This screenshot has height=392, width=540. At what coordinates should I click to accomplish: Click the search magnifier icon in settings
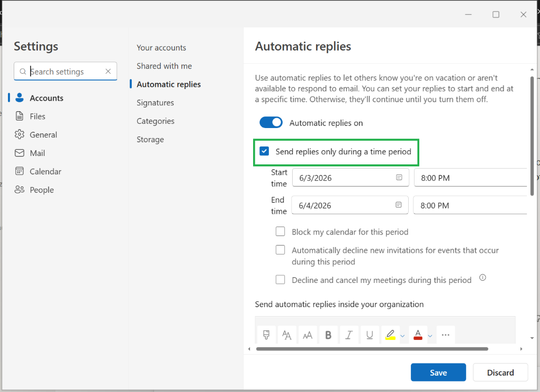23,72
